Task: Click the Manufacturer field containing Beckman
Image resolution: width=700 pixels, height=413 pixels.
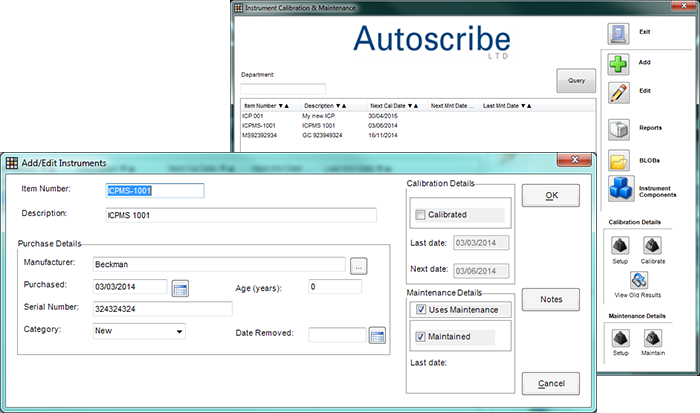Action: point(219,264)
